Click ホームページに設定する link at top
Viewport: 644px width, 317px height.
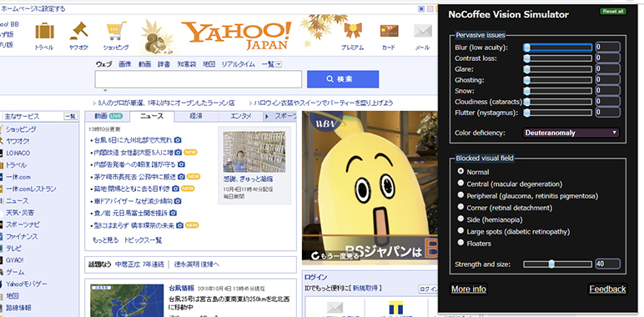click(33, 8)
